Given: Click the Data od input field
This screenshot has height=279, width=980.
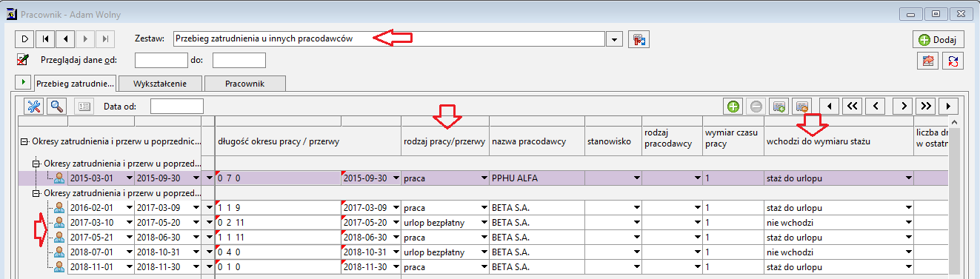Looking at the screenshot, I should 176,107.
